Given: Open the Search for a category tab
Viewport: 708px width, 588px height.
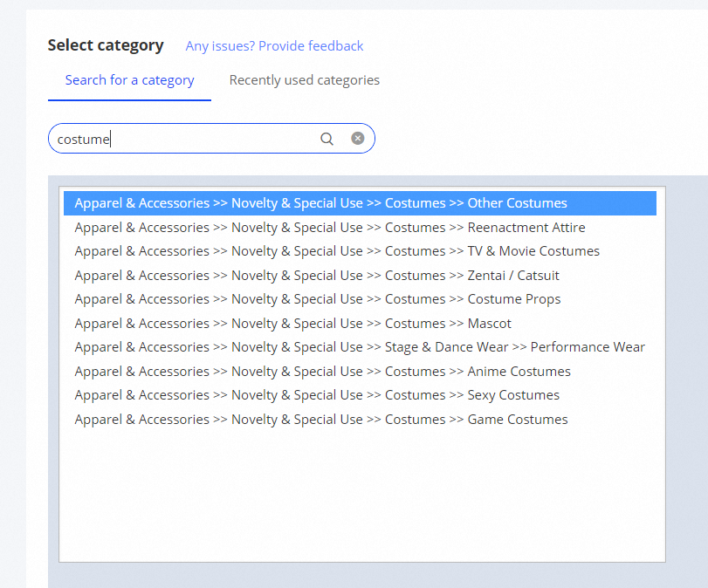Looking at the screenshot, I should (129, 80).
